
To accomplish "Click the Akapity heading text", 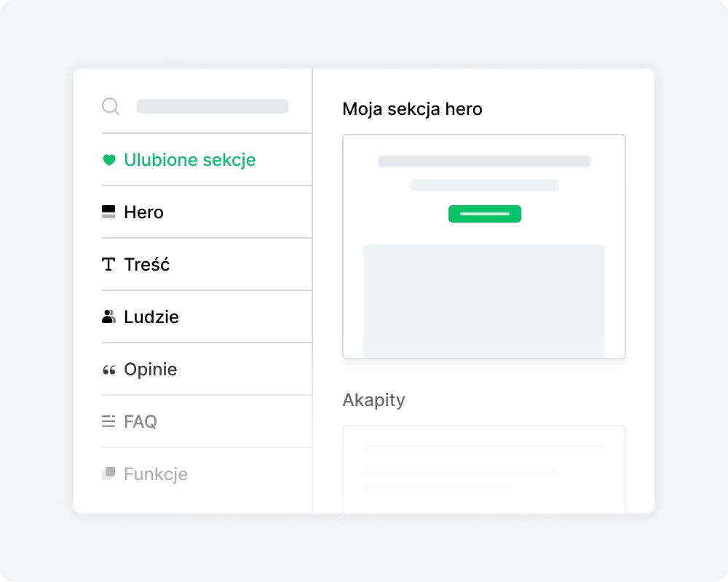I will [373, 400].
